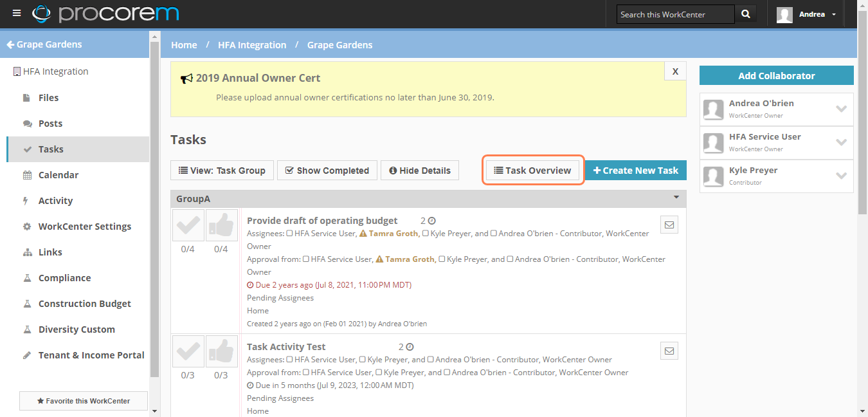
Task: Go to Home breadcrumb link
Action: point(184,45)
